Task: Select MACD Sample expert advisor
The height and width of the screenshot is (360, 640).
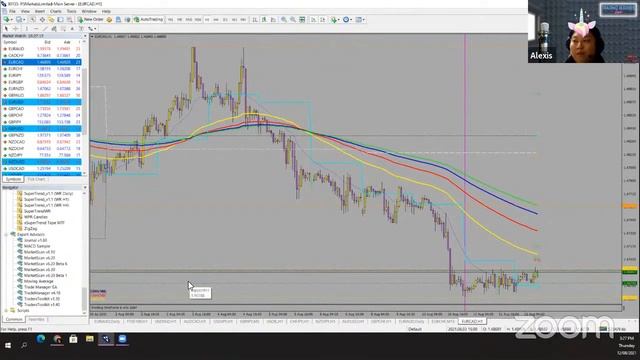Action: point(37,246)
